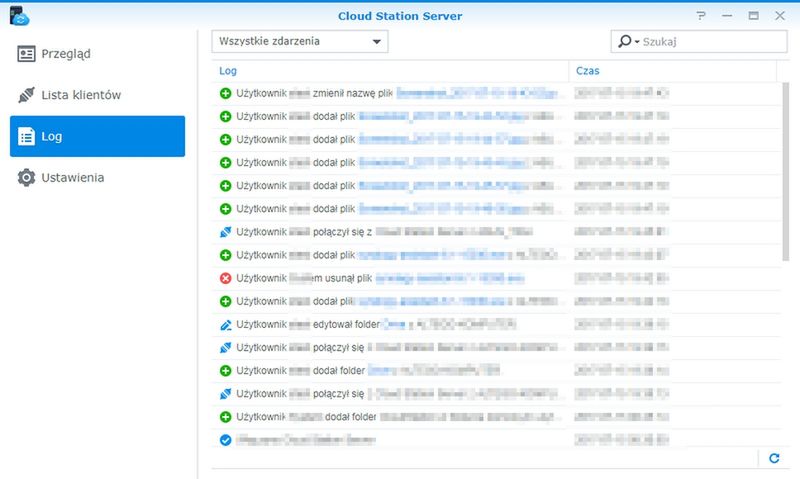Open the blurred file link in 'usunął plik' row
Image resolution: width=800 pixels, height=479 pixels.
pos(450,279)
